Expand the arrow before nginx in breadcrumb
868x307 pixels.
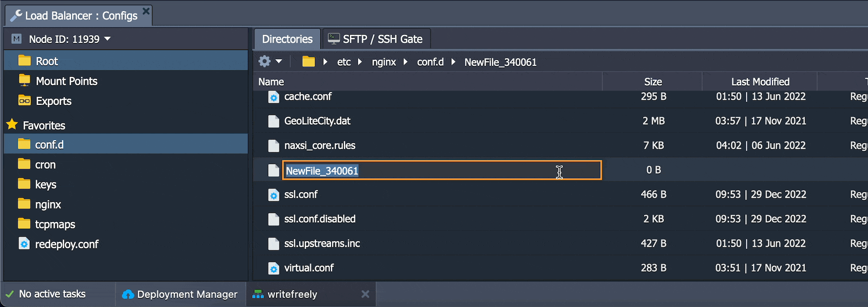(360, 62)
